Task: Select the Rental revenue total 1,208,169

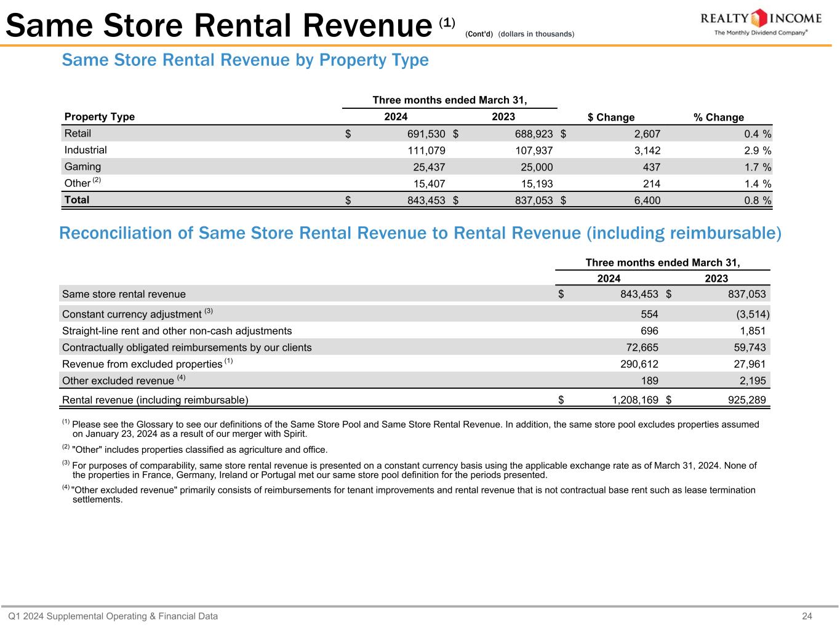Action: pos(635,401)
